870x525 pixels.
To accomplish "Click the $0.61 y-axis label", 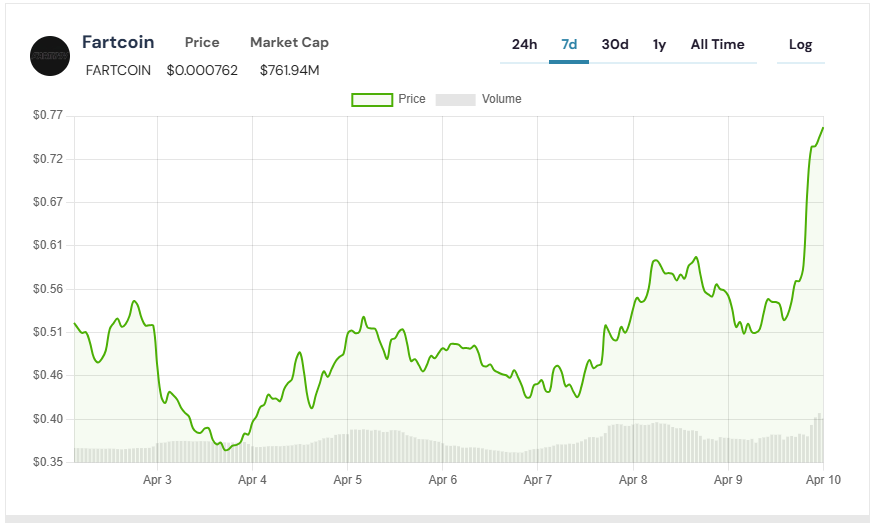I will pos(48,245).
